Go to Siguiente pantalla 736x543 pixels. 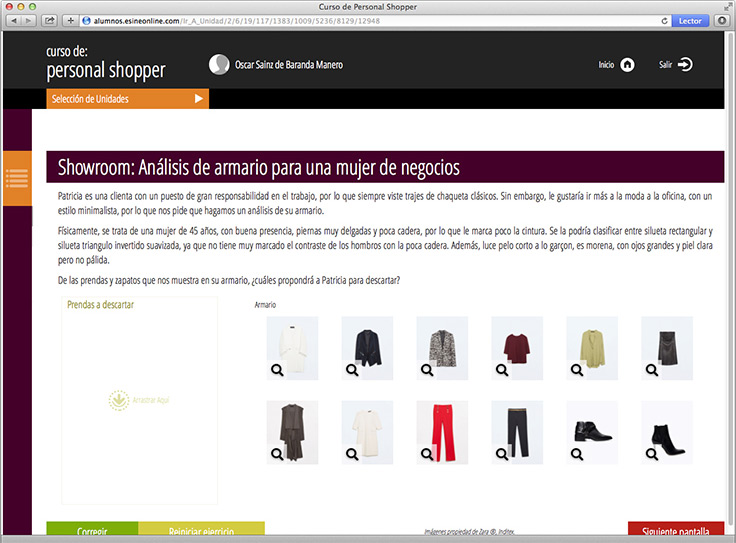pos(675,532)
